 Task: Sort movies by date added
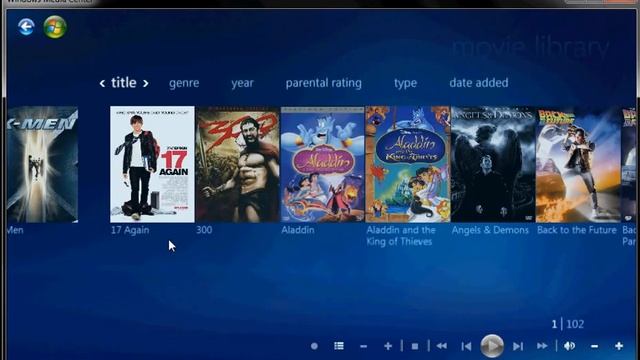click(479, 82)
